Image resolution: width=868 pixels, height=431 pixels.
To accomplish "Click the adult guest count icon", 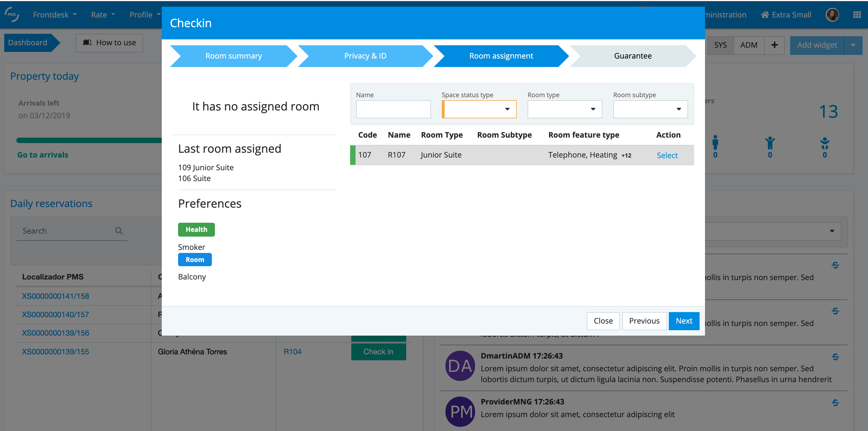I will click(715, 143).
